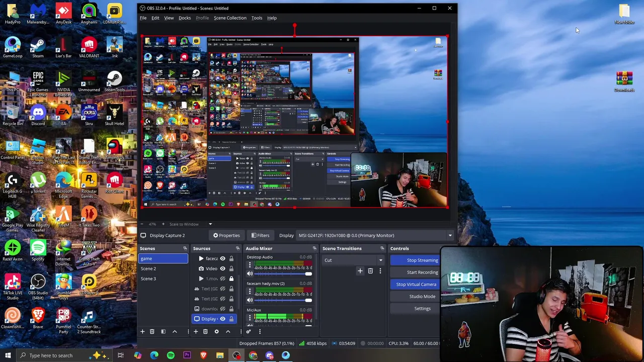Image resolution: width=644 pixels, height=362 pixels.
Task: Enable Studio Mode
Action: coord(415,297)
